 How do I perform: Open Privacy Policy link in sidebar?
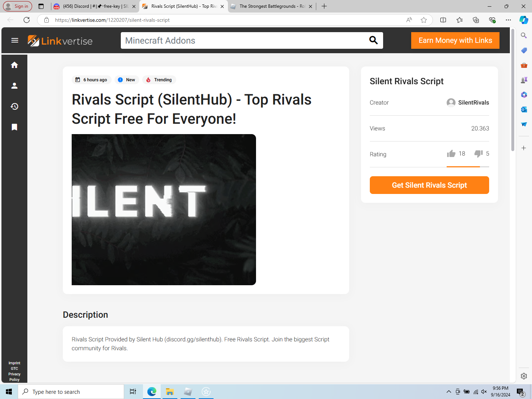14,377
